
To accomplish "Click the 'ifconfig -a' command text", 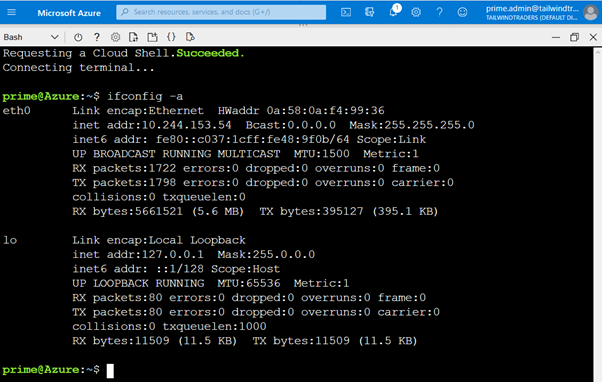I will click(145, 96).
